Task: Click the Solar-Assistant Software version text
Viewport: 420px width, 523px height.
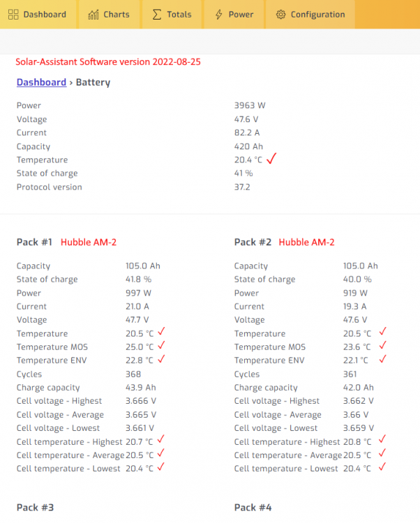Action: click(108, 62)
